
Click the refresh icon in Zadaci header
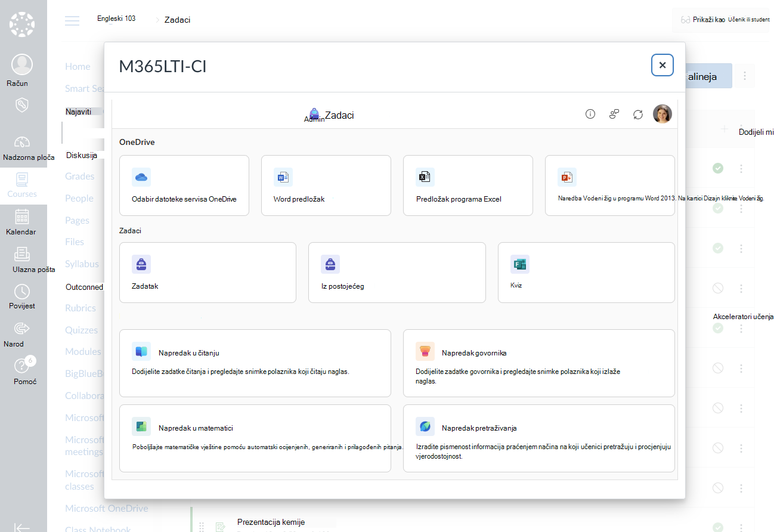(x=638, y=114)
